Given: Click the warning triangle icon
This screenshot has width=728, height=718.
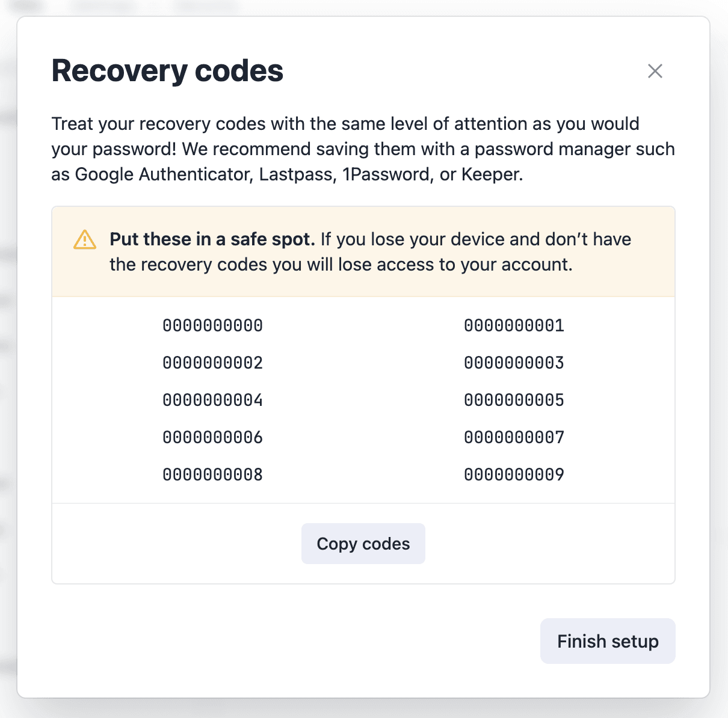Looking at the screenshot, I should 84,239.
